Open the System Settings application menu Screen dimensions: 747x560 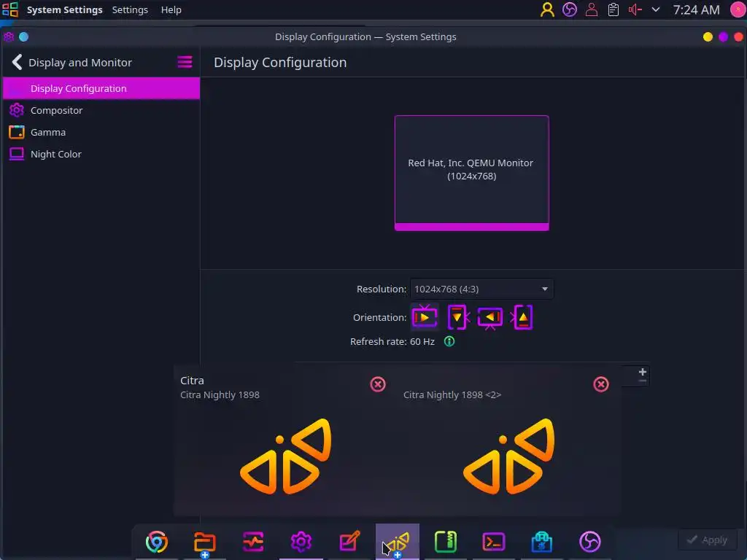pyautogui.click(x=65, y=10)
